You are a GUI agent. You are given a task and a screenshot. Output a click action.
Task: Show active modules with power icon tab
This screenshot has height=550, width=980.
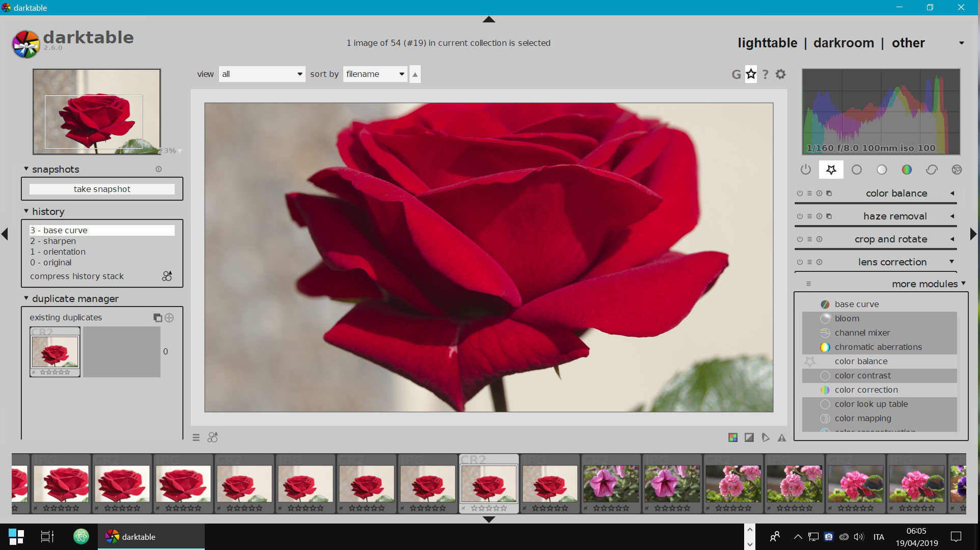coord(805,170)
